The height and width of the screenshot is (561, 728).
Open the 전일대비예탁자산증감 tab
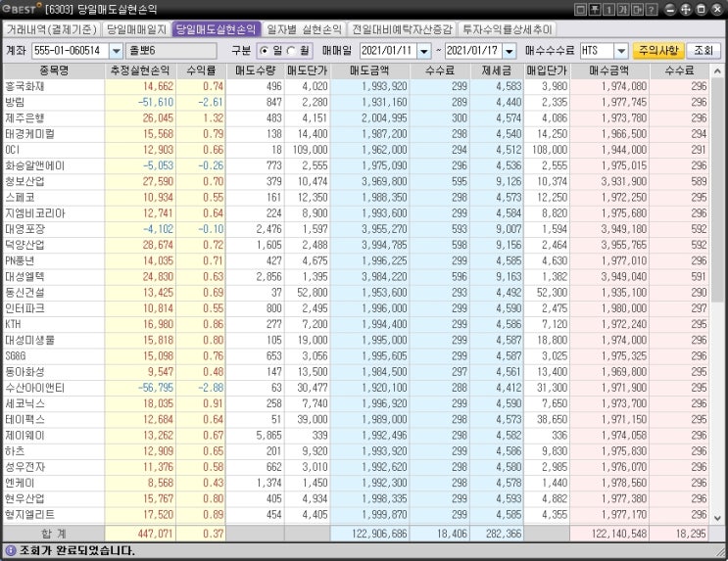(402, 29)
